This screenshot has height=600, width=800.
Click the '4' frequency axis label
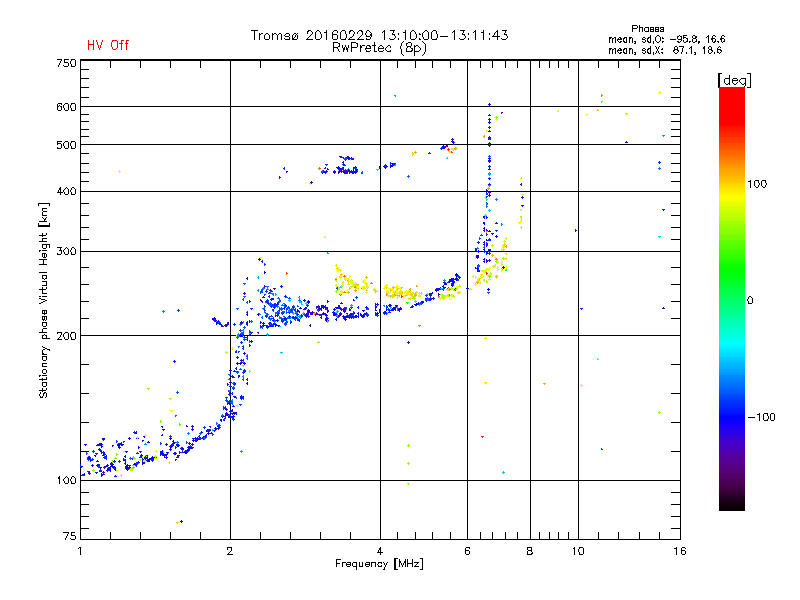pyautogui.click(x=380, y=551)
